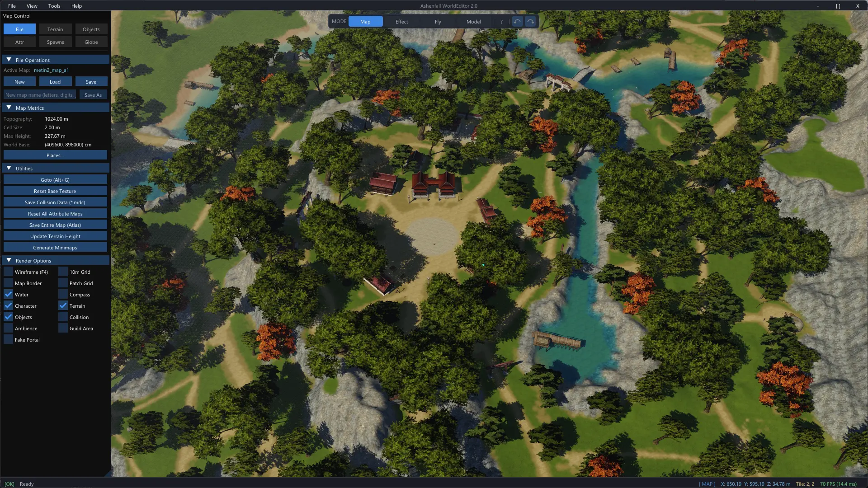
Task: Turn on the Patch Grid checkbox
Action: pos(63,283)
